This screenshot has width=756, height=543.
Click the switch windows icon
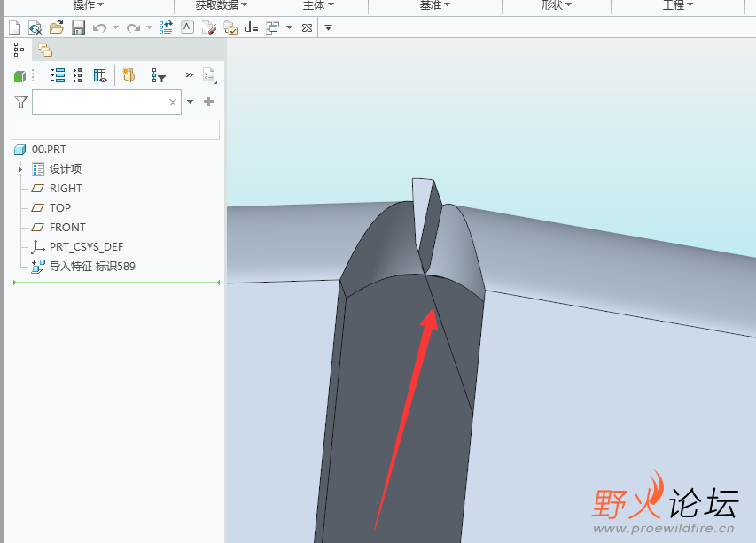[272, 27]
